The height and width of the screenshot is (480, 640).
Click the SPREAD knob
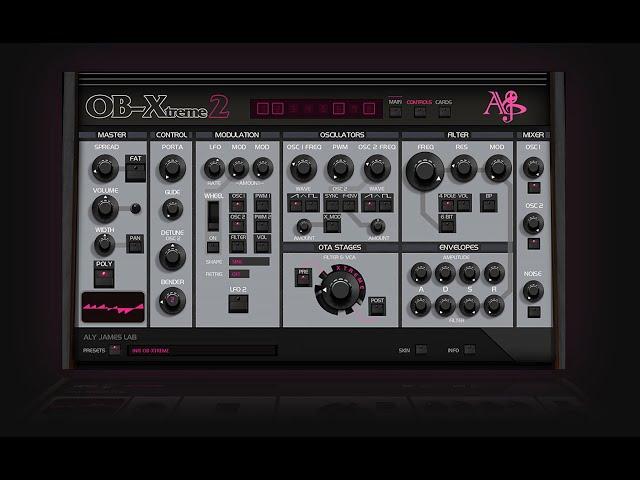point(105,168)
